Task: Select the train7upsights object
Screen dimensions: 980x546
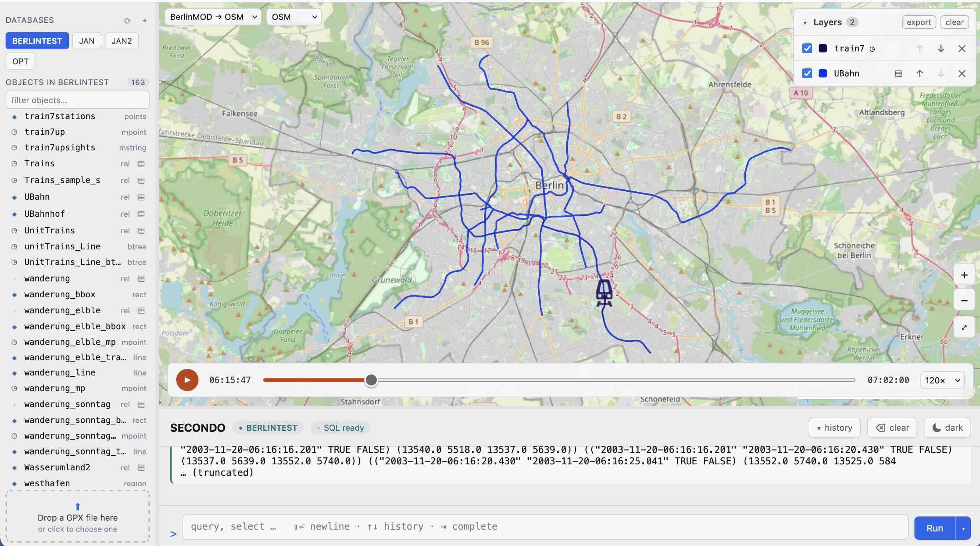Action: tap(78, 148)
